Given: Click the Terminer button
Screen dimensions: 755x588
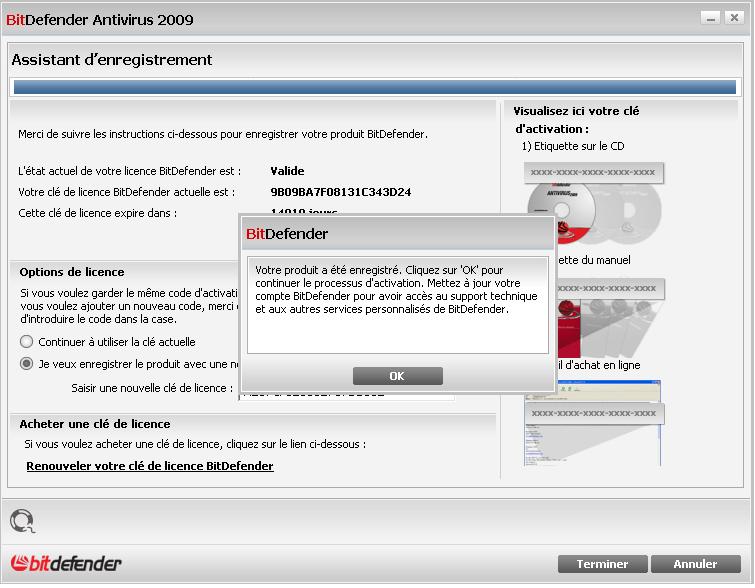Looking at the screenshot, I should pos(602,564).
